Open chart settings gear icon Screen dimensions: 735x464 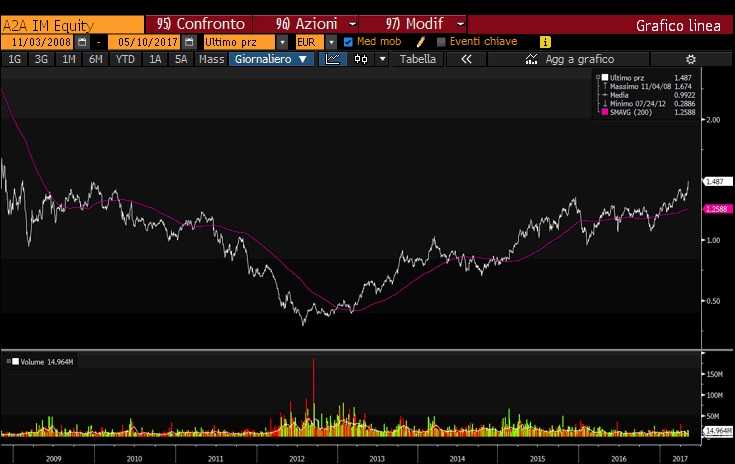(690, 59)
